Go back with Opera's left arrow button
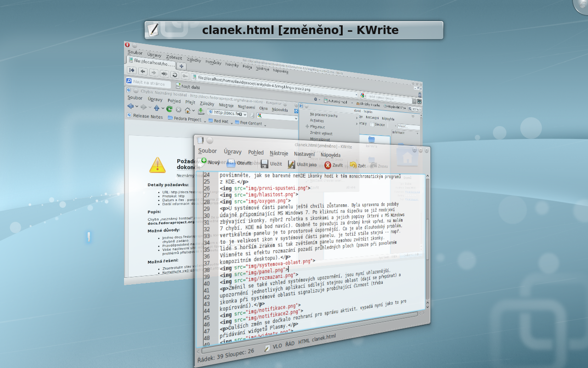The width and height of the screenshot is (588, 368). (143, 71)
